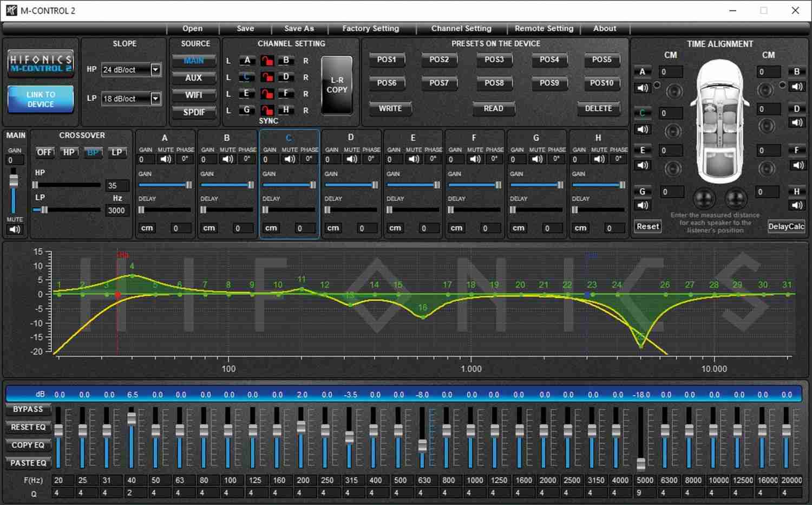Image resolution: width=812 pixels, height=505 pixels.
Task: Click the L-R COPY button
Action: click(x=337, y=85)
